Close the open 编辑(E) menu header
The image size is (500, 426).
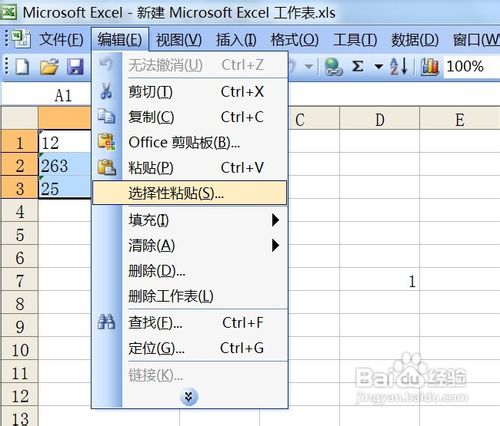[120, 40]
